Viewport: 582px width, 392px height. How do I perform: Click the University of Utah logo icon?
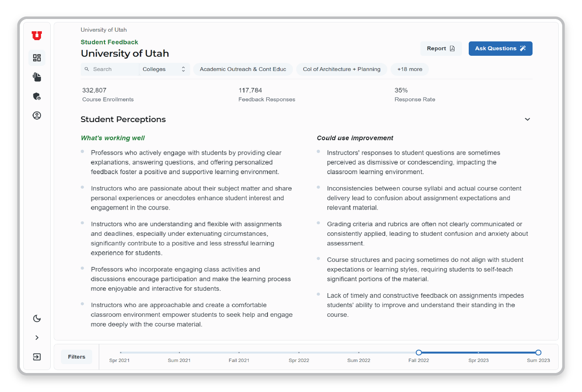click(37, 35)
